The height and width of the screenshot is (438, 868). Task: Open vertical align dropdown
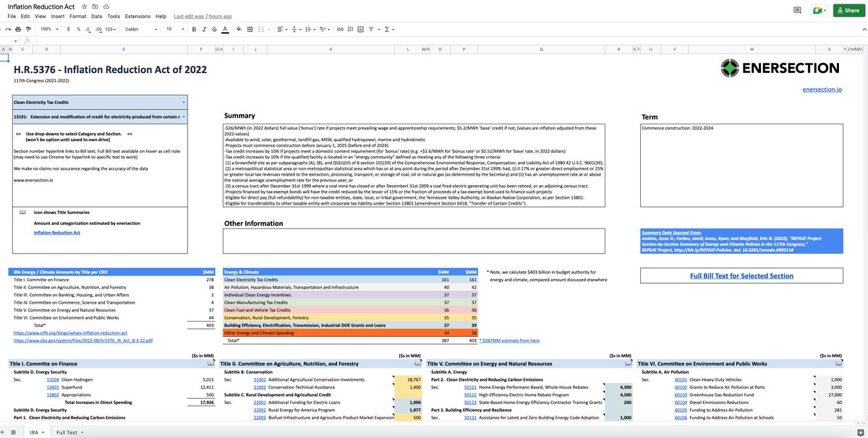point(296,29)
